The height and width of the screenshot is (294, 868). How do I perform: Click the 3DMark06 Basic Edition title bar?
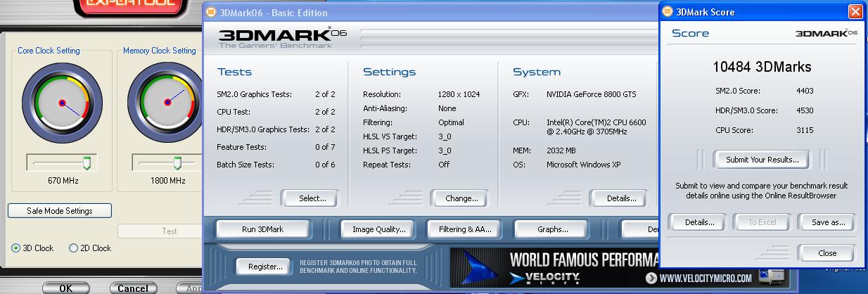430,12
